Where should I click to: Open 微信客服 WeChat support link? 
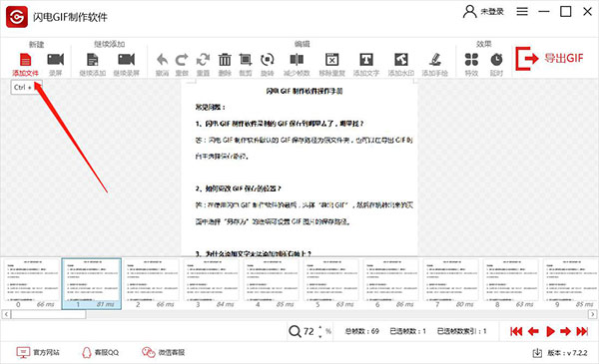pos(163,352)
